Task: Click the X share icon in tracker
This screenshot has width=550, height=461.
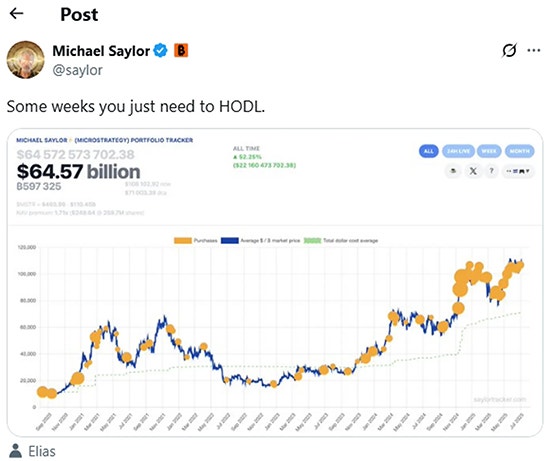Action: 473,171
